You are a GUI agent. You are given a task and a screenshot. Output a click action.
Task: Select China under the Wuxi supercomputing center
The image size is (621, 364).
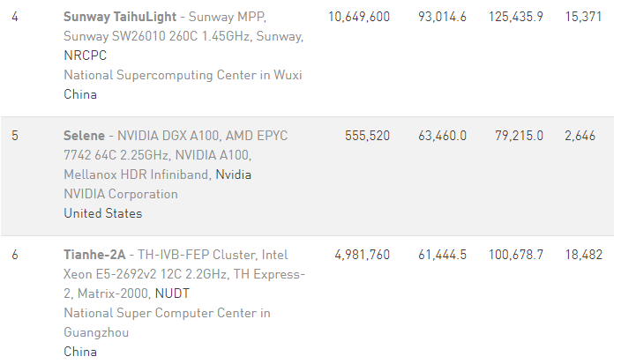click(x=80, y=94)
